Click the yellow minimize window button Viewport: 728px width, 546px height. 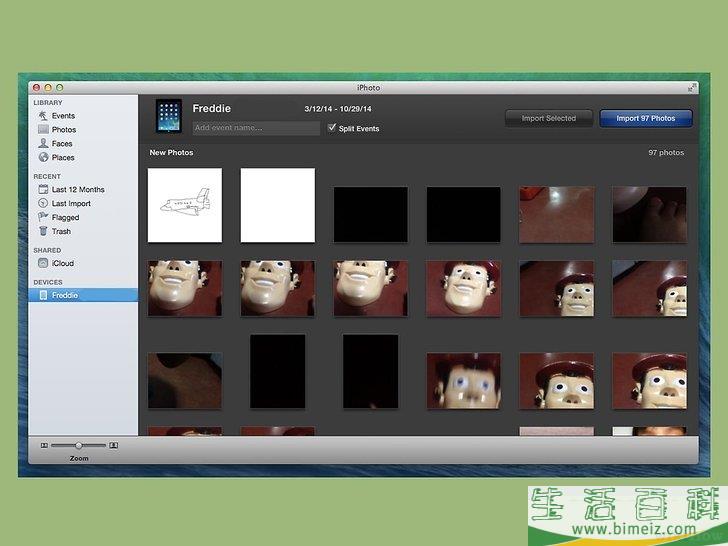[48, 87]
